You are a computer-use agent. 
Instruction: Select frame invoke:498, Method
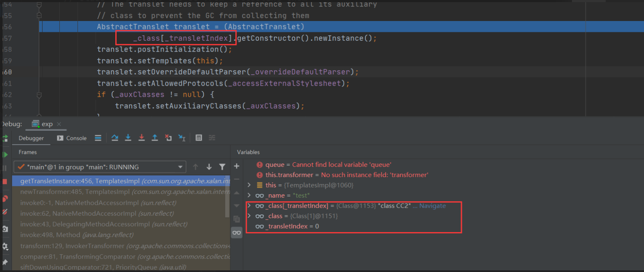(121, 235)
